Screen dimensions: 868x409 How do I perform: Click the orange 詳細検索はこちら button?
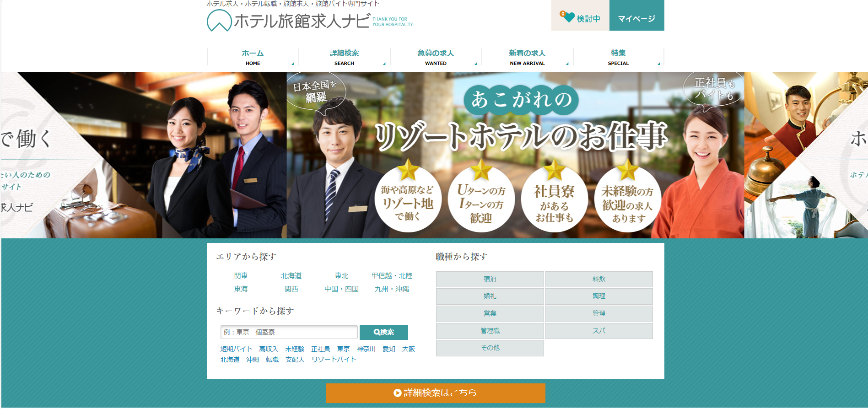[x=435, y=393]
